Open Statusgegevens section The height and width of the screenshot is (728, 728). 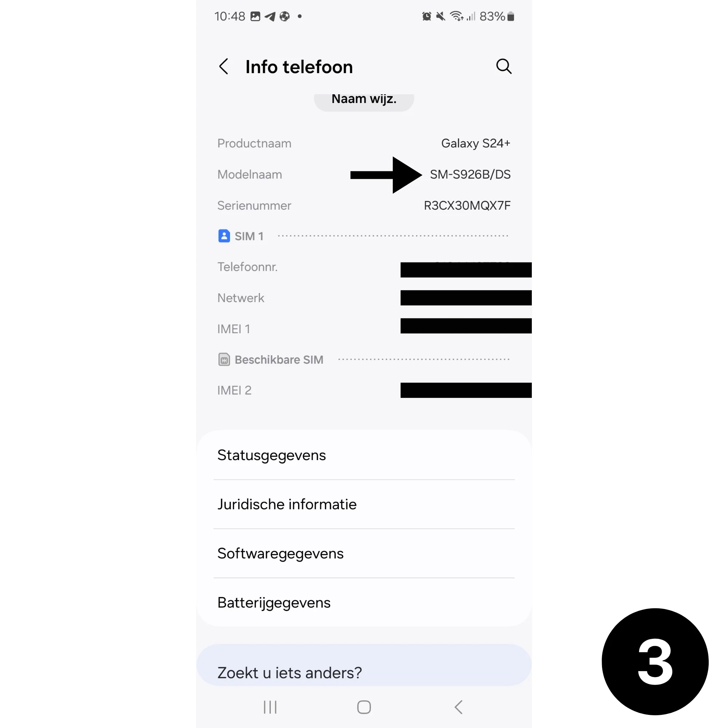tap(364, 455)
